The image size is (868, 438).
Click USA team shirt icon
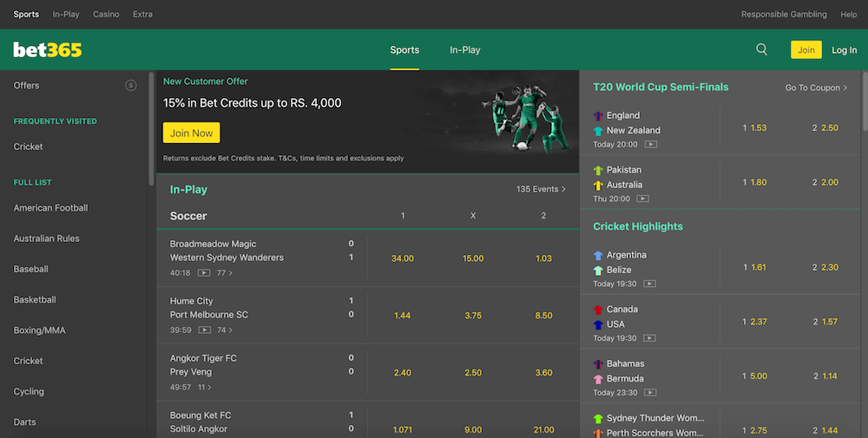[x=598, y=324]
